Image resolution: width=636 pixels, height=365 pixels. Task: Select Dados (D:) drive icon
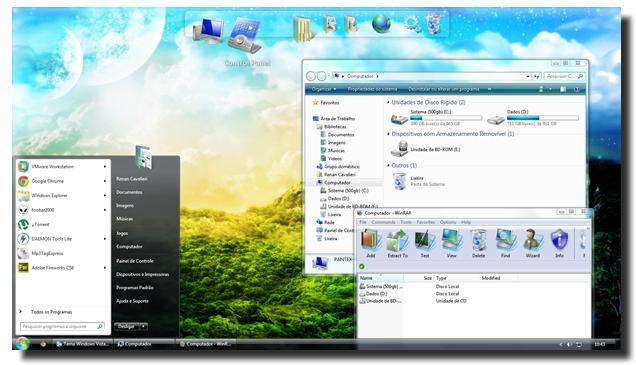coord(496,119)
